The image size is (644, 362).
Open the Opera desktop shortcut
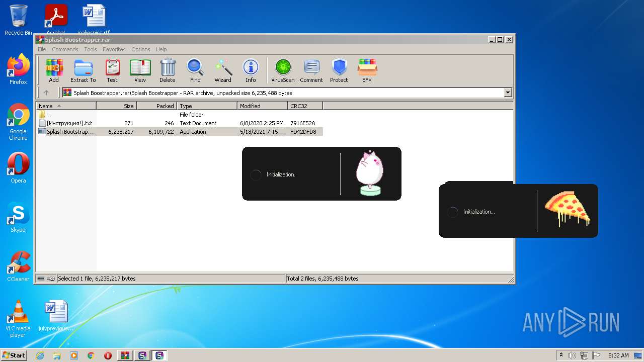tap(18, 168)
